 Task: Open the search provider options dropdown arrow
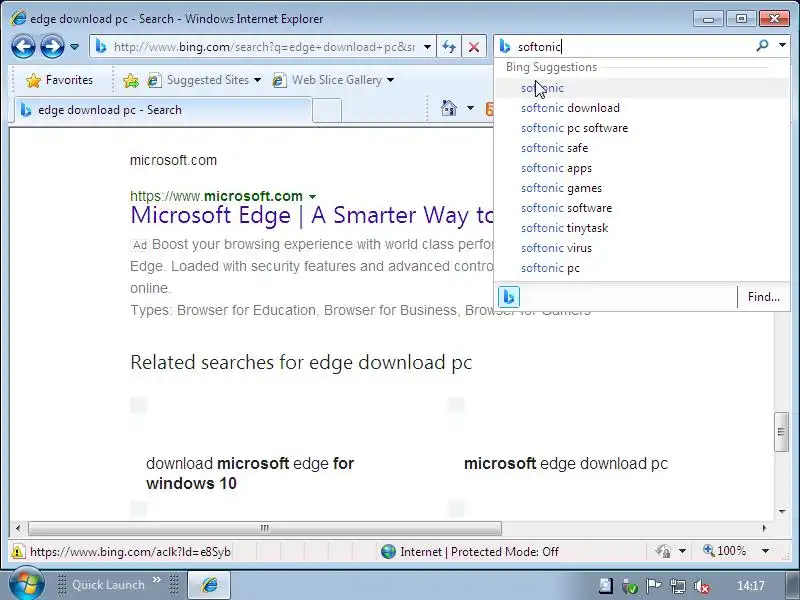click(782, 45)
